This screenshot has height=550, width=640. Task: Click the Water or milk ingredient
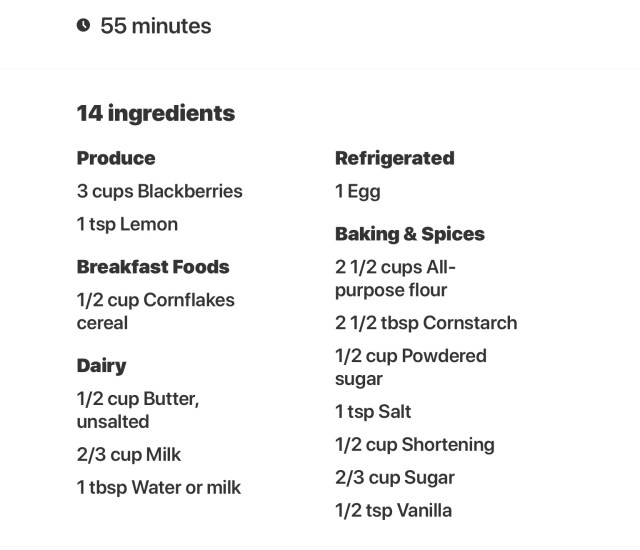tap(158, 488)
